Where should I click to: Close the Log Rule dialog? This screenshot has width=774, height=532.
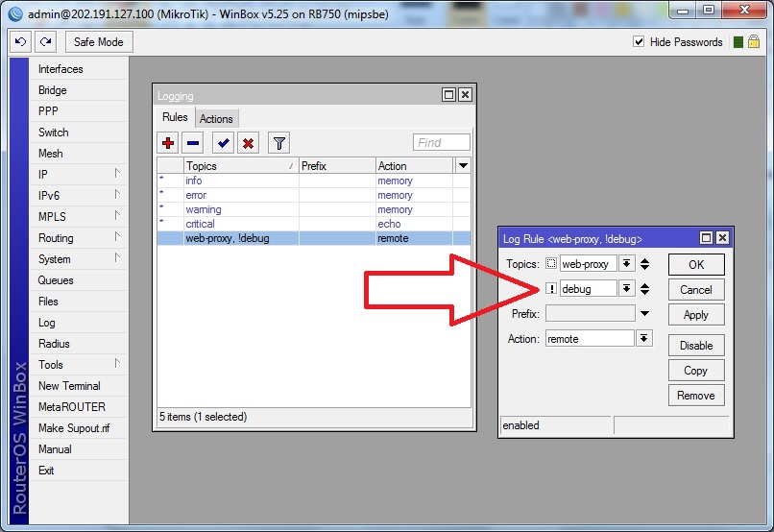coord(722,238)
